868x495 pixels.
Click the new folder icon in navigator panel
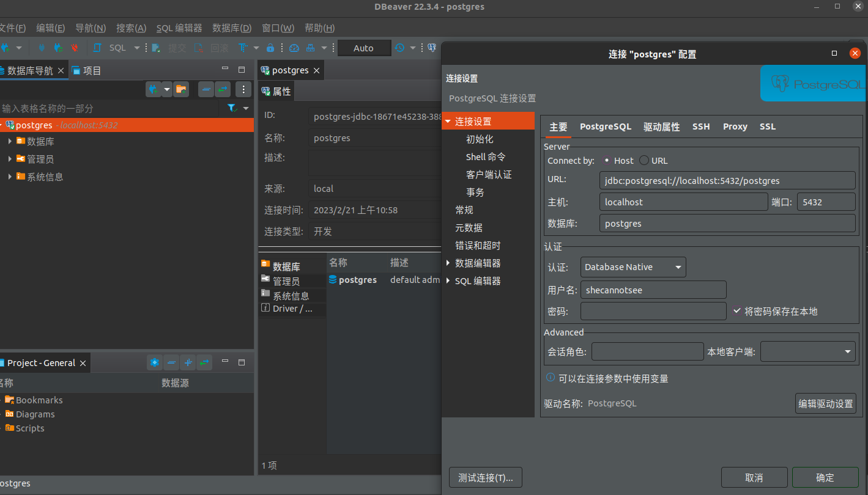coord(180,89)
